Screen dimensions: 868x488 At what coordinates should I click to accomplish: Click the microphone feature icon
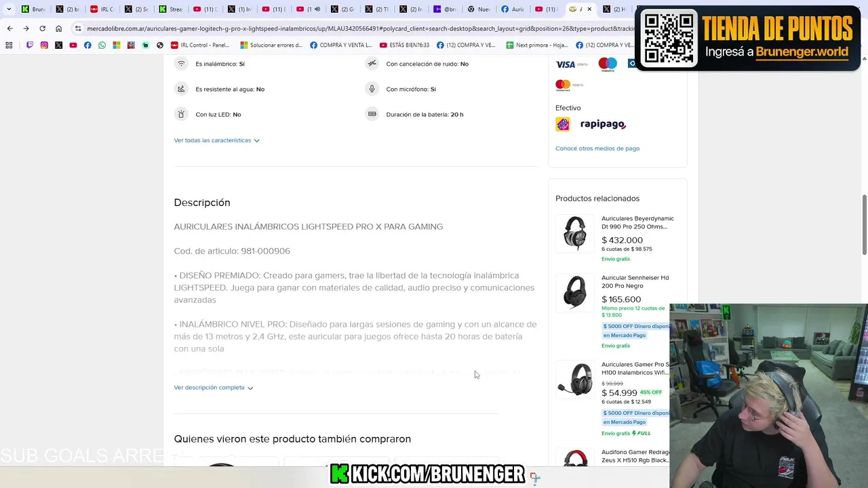pos(372,89)
